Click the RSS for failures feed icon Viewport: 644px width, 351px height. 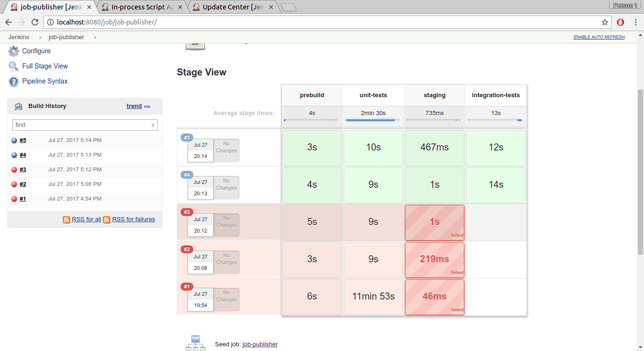[x=107, y=219]
